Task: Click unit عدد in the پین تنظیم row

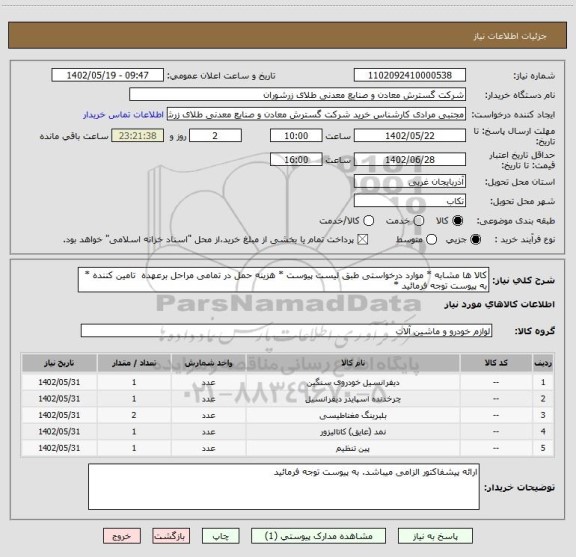Action: tap(208, 448)
